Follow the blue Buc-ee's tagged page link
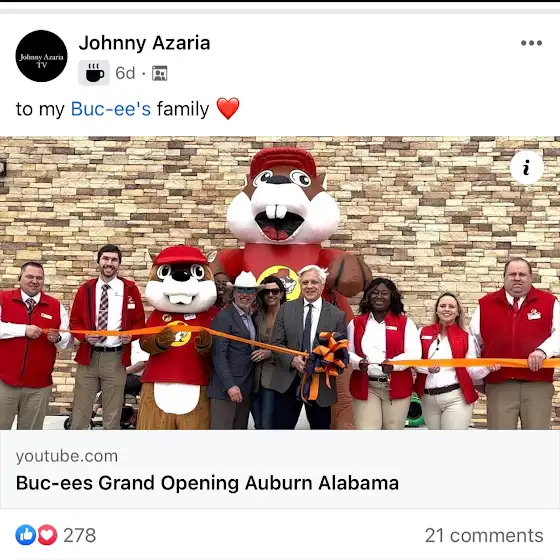The width and height of the screenshot is (560, 560). [x=111, y=109]
